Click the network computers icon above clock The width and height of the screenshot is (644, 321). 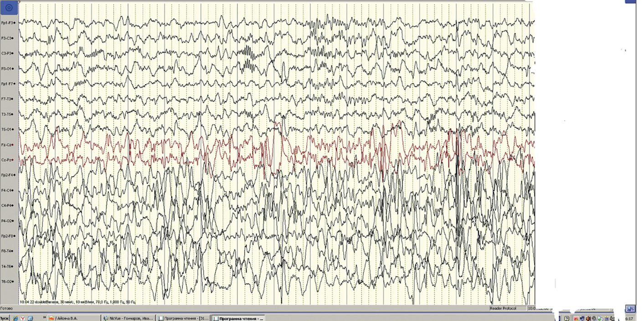pos(630,308)
